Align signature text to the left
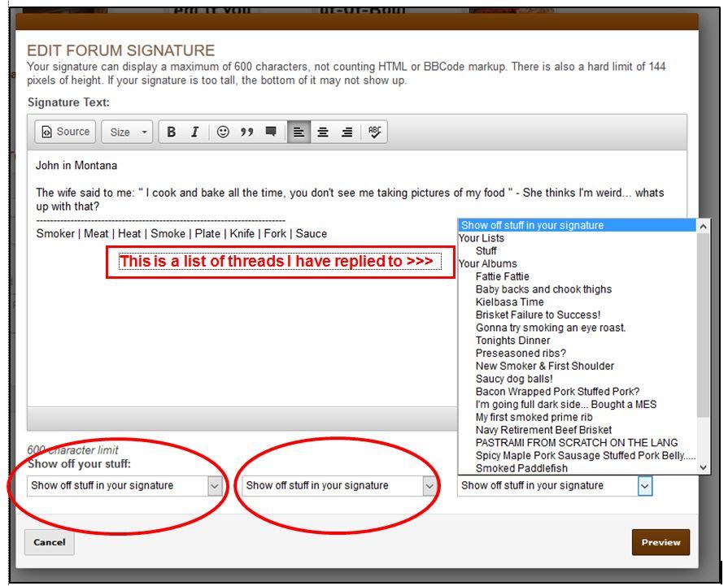 pyautogui.click(x=299, y=132)
